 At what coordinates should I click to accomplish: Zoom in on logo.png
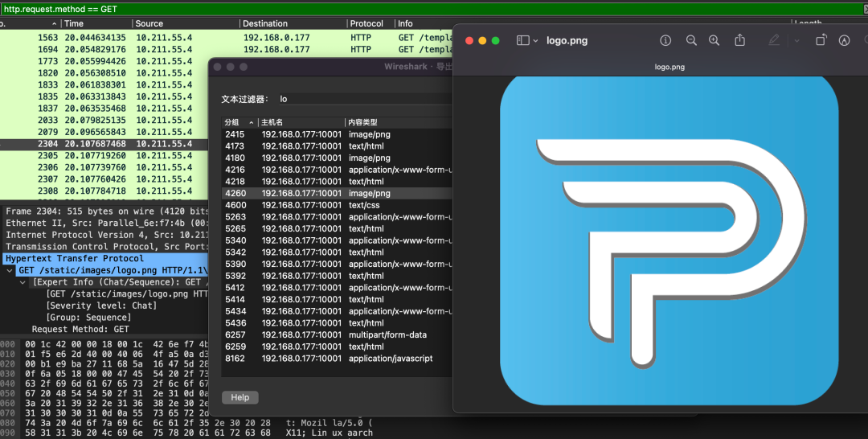coord(714,40)
